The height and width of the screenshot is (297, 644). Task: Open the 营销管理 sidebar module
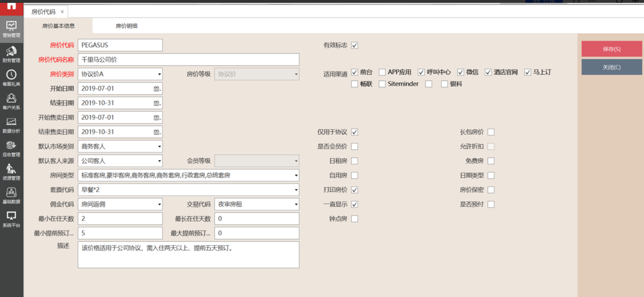[x=11, y=29]
